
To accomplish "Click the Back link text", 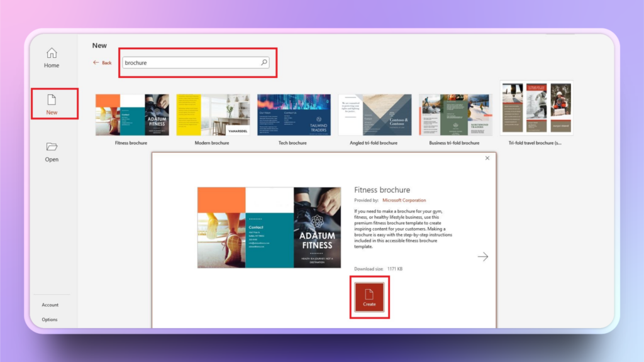I will [x=106, y=63].
